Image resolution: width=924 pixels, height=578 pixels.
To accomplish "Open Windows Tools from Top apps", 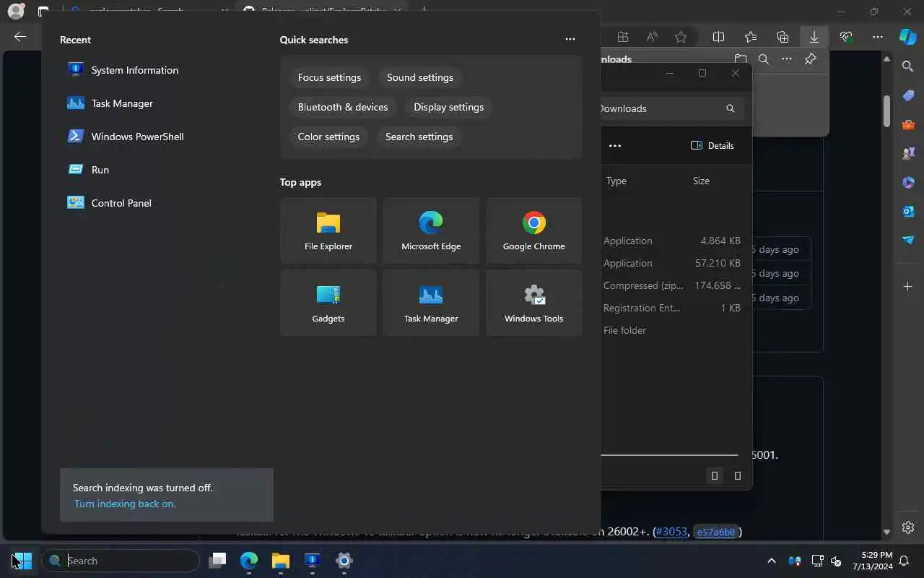I will pyautogui.click(x=534, y=303).
